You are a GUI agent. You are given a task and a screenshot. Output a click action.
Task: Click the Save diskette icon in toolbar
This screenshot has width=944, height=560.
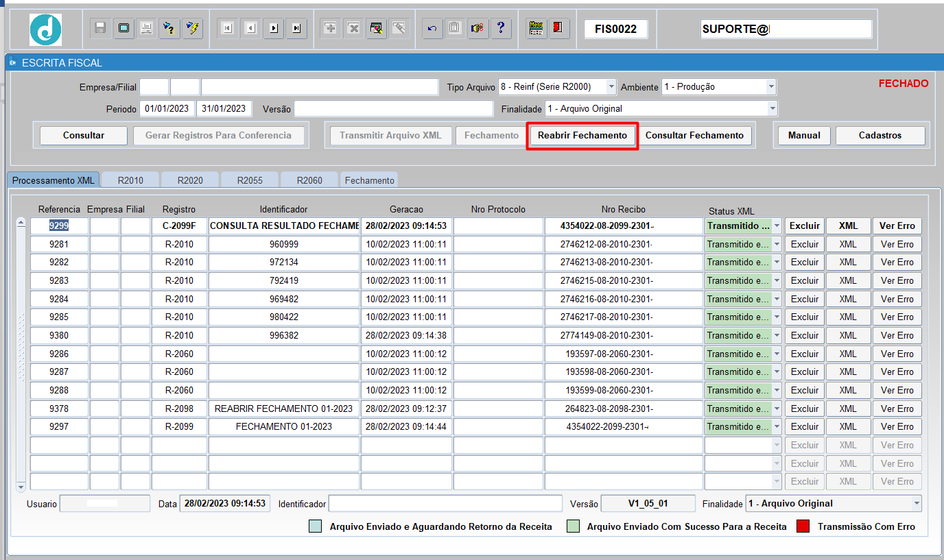click(100, 29)
